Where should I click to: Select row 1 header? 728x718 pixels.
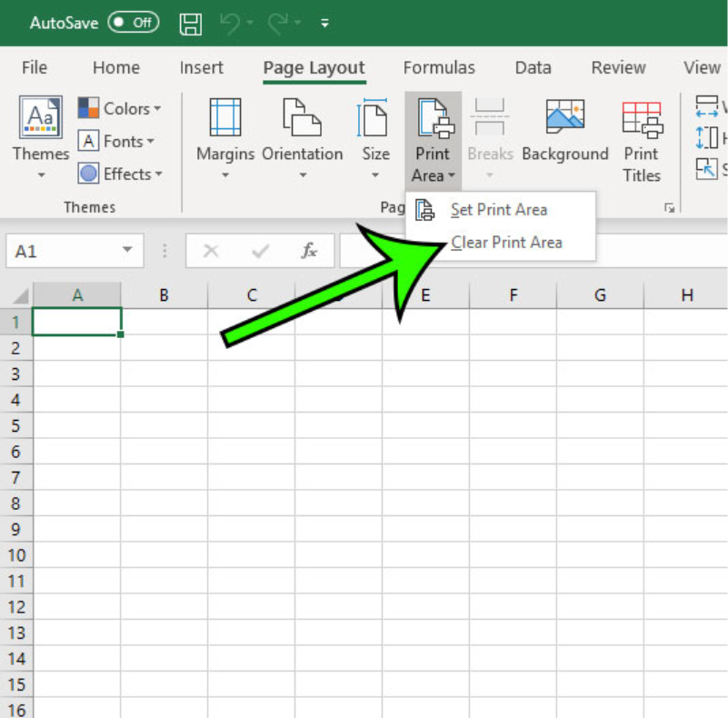click(x=15, y=322)
